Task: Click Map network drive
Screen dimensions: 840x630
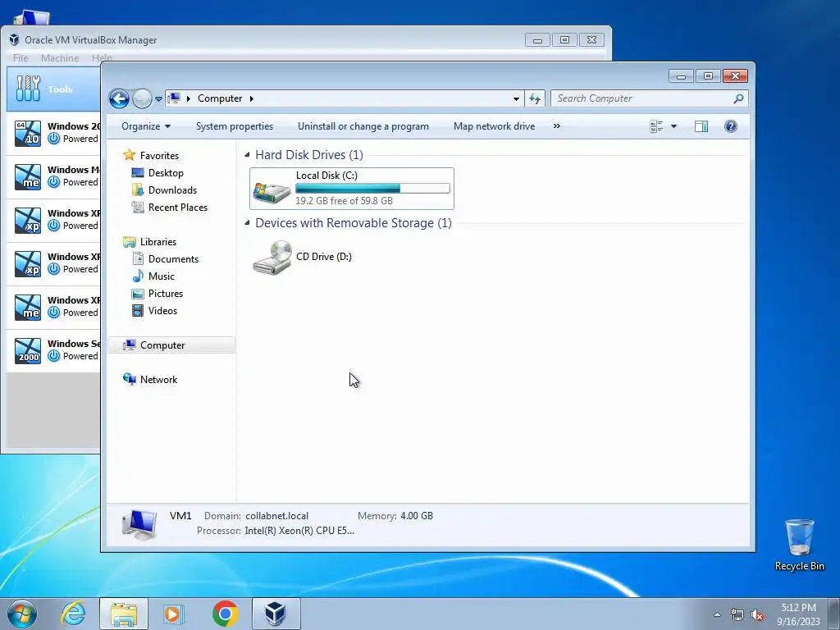Action: point(494,126)
